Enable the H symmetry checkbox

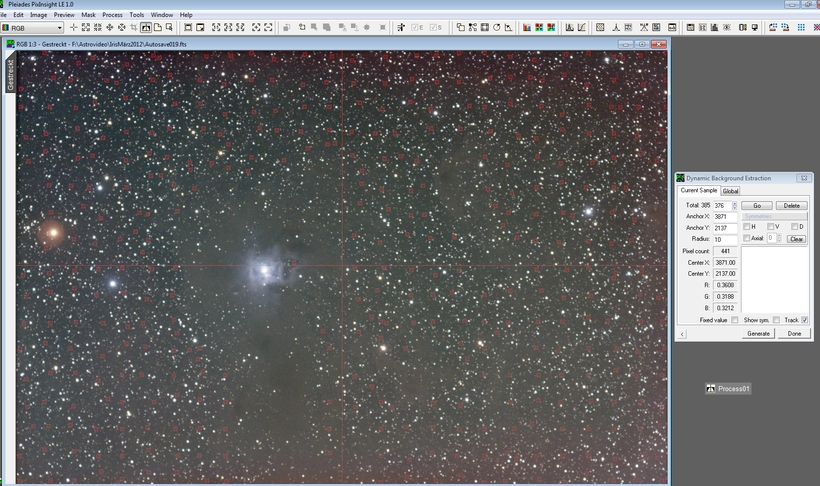747,227
